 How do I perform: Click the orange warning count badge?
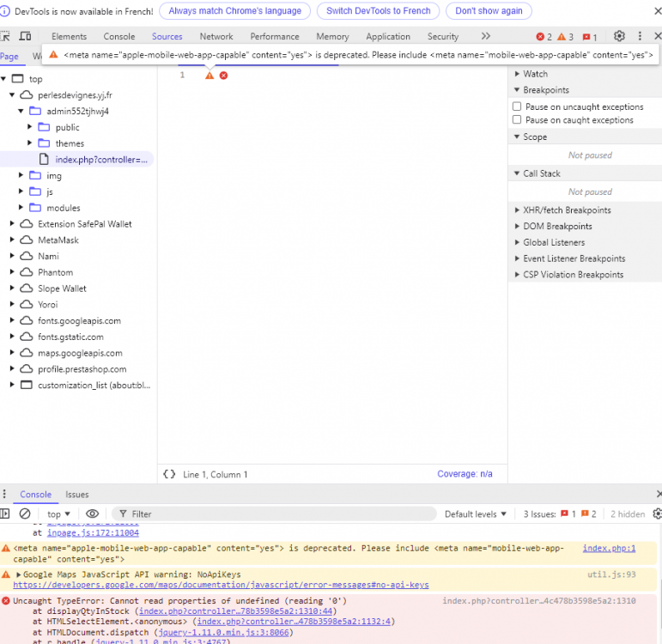565,37
